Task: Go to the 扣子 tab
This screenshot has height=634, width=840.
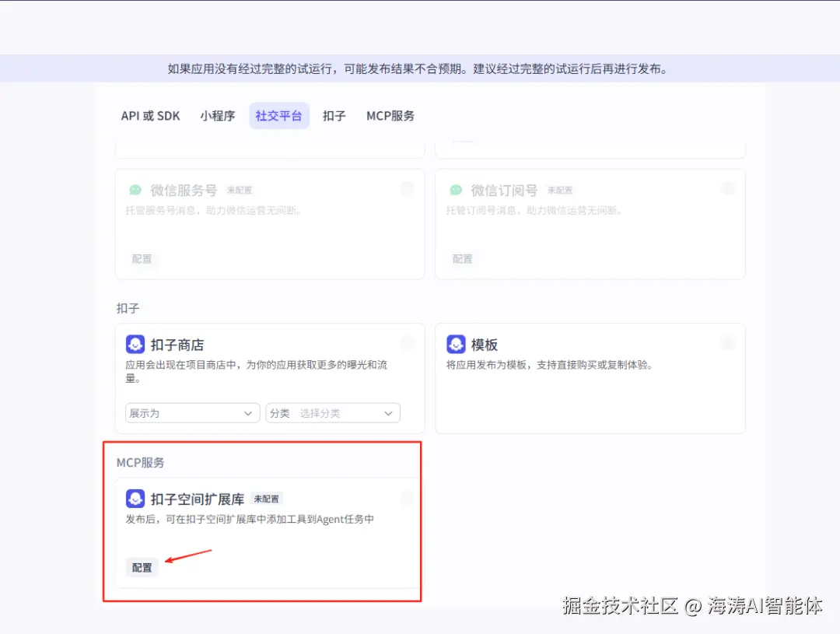Action: [x=334, y=116]
